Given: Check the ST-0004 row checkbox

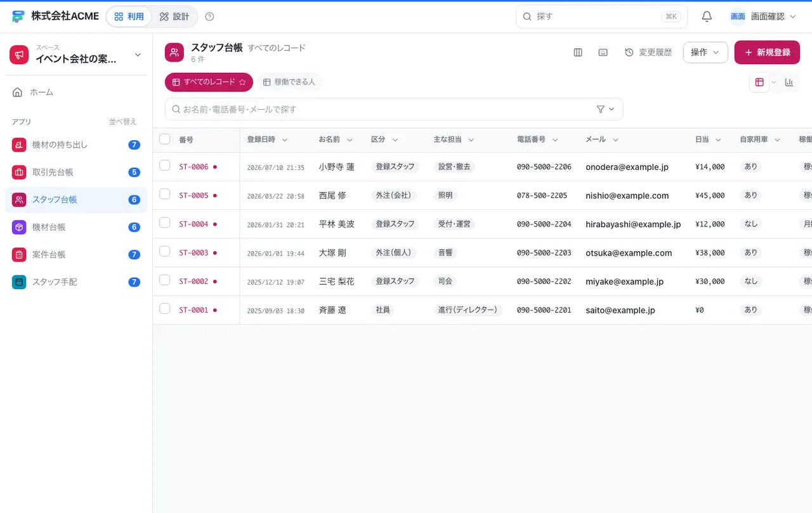Looking at the screenshot, I should tap(165, 223).
